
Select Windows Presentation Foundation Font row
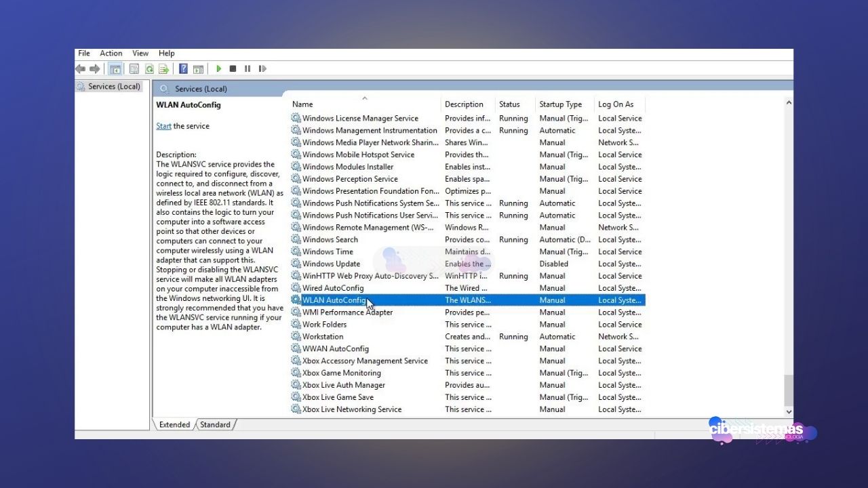pyautogui.click(x=467, y=191)
